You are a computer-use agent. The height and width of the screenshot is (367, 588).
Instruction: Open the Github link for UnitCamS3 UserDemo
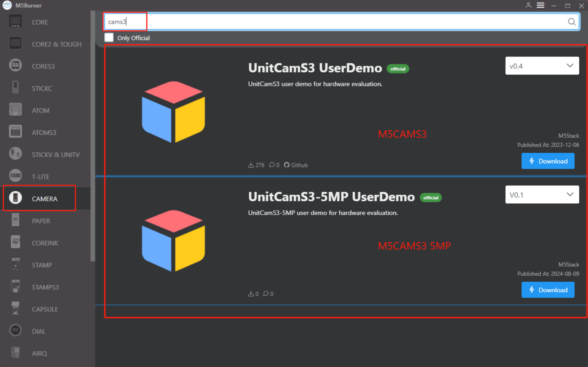click(x=296, y=165)
